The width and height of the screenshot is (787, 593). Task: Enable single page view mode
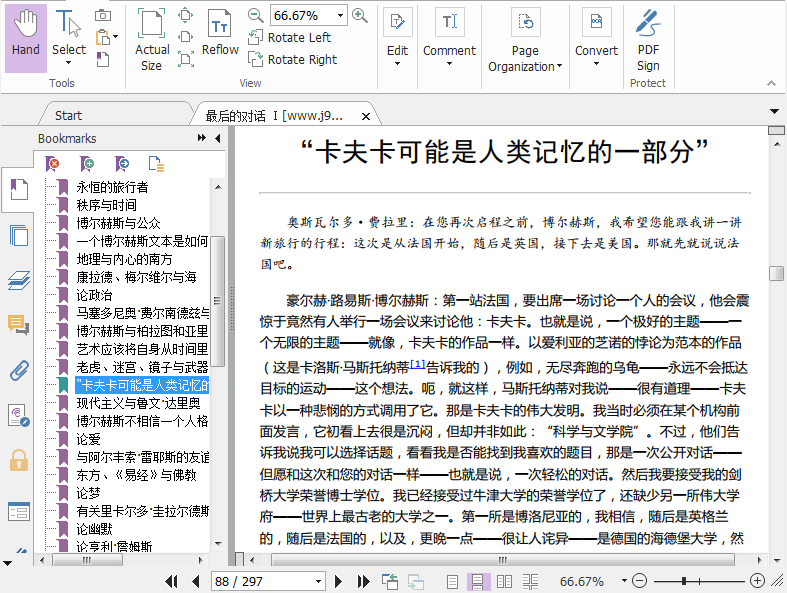coord(453,581)
